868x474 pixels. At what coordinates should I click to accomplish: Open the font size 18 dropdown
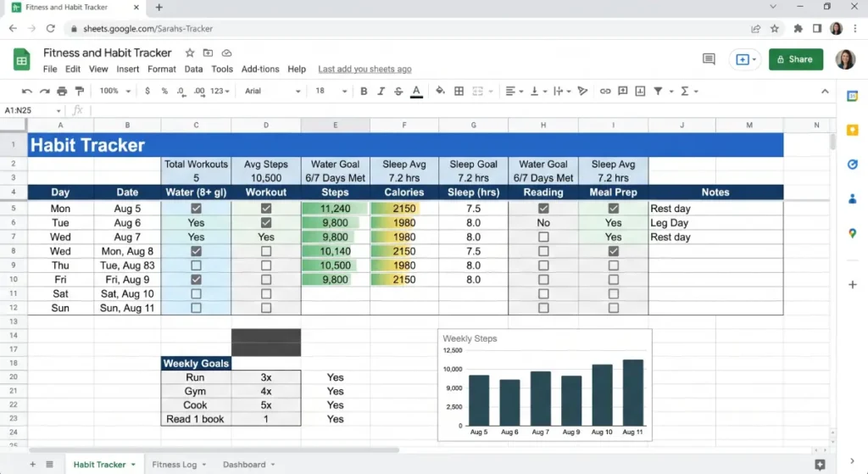[331, 91]
